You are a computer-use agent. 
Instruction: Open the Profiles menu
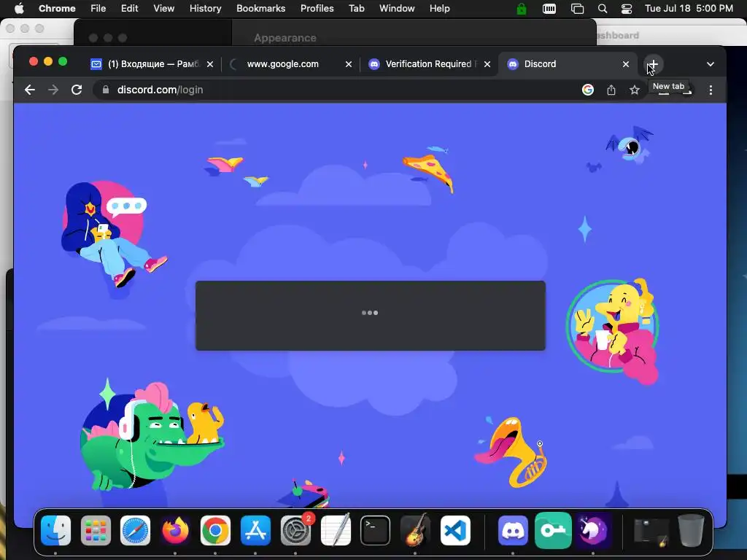point(317,9)
